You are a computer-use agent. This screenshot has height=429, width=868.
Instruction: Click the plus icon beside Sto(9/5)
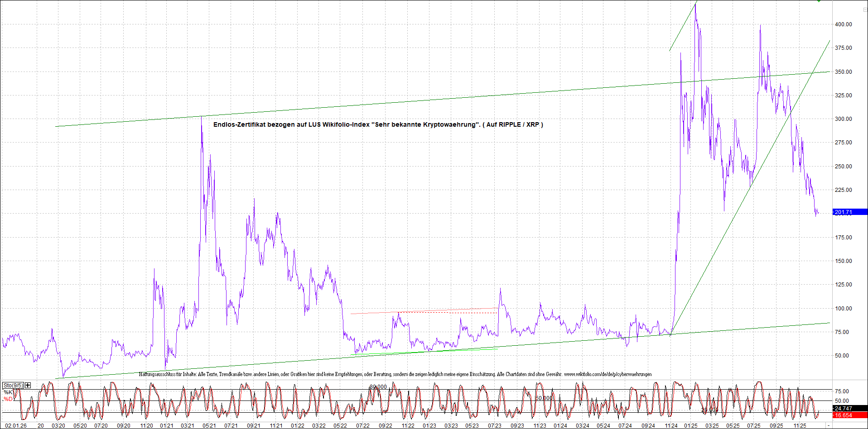[28, 385]
